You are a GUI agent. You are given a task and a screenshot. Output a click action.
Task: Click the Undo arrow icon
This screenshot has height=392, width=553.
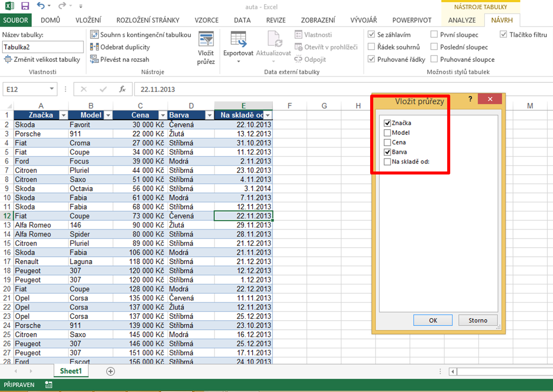[x=41, y=6]
